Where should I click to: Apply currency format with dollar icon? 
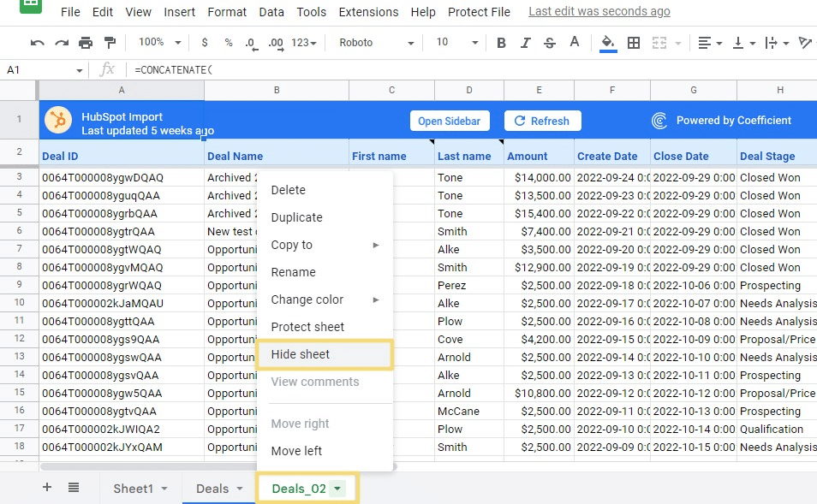point(205,43)
